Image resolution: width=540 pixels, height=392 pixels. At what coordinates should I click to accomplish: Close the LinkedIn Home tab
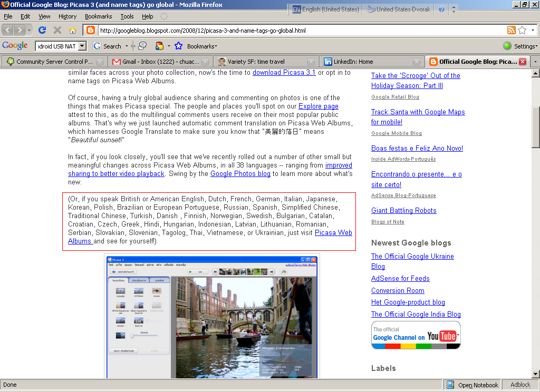417,62
